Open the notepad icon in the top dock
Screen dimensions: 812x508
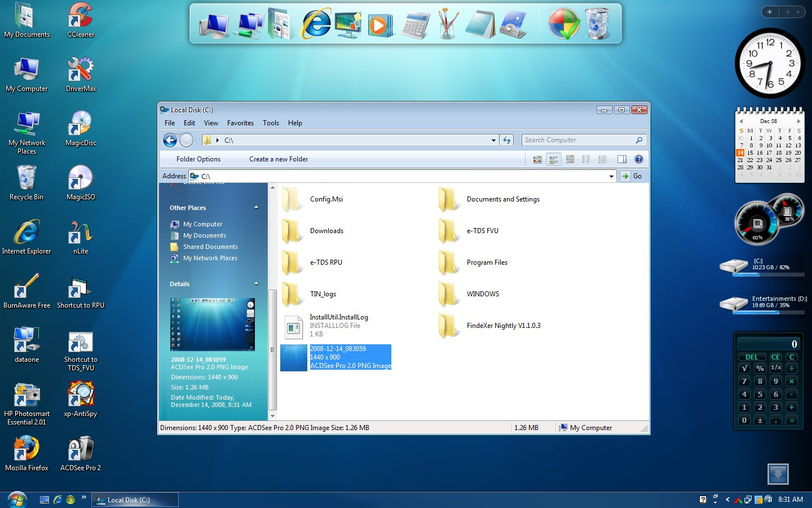480,24
